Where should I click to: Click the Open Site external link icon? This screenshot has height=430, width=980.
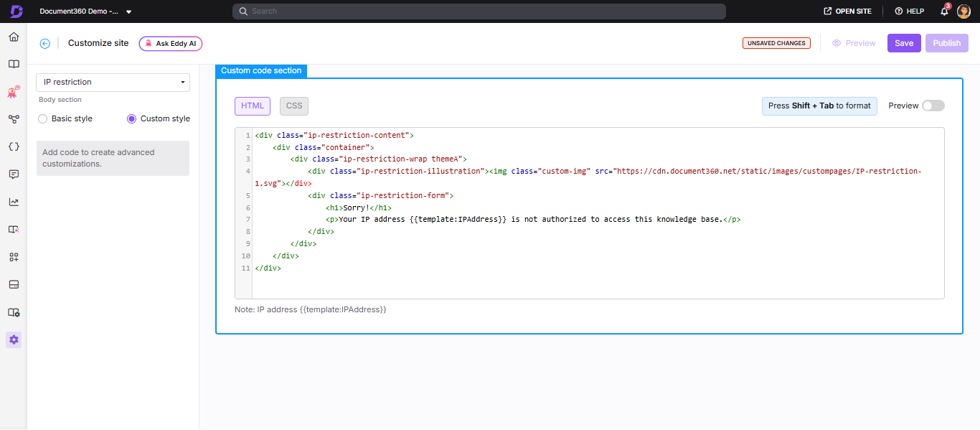click(x=828, y=11)
